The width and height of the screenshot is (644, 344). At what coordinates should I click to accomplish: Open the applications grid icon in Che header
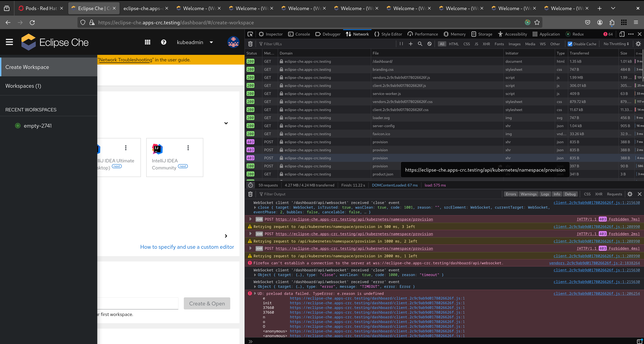coord(148,42)
